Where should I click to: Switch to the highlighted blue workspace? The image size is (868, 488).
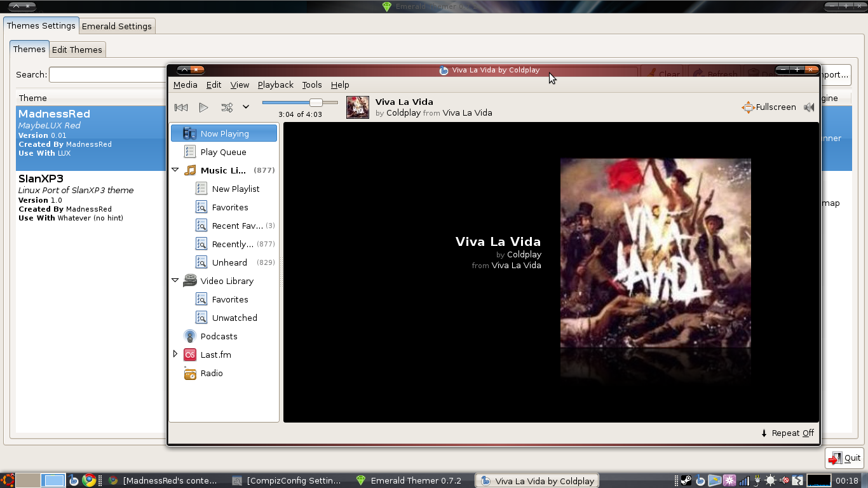click(53, 480)
